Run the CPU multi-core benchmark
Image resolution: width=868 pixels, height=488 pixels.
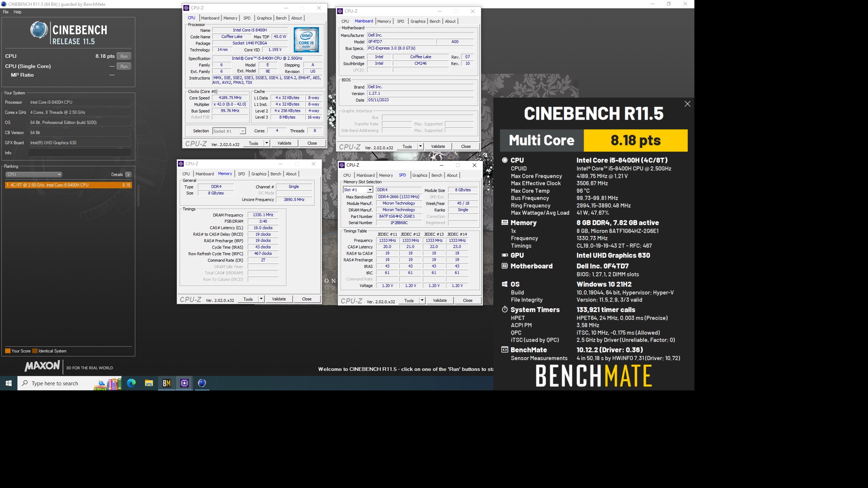click(x=124, y=56)
